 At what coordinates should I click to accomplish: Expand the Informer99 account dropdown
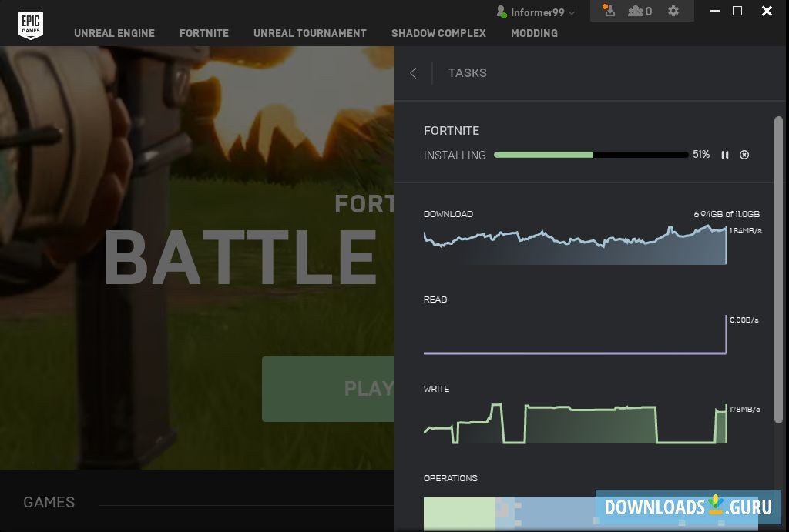point(573,12)
